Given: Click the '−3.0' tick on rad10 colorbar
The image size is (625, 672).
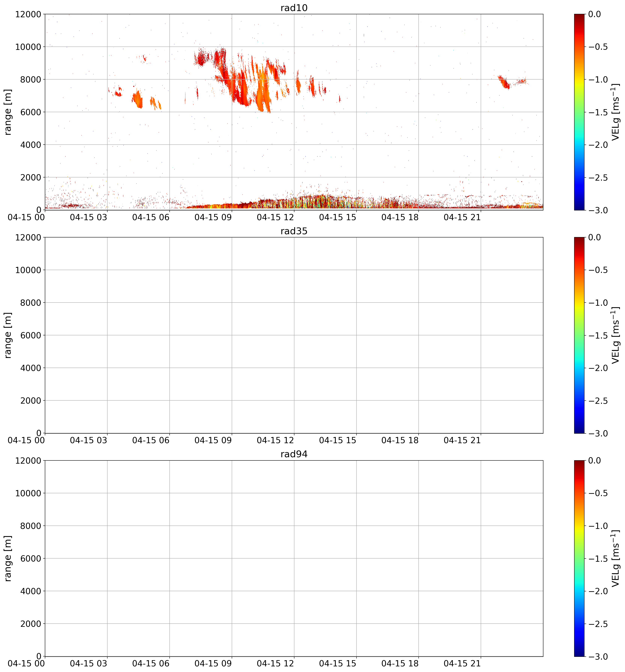Looking at the screenshot, I should [x=598, y=210].
